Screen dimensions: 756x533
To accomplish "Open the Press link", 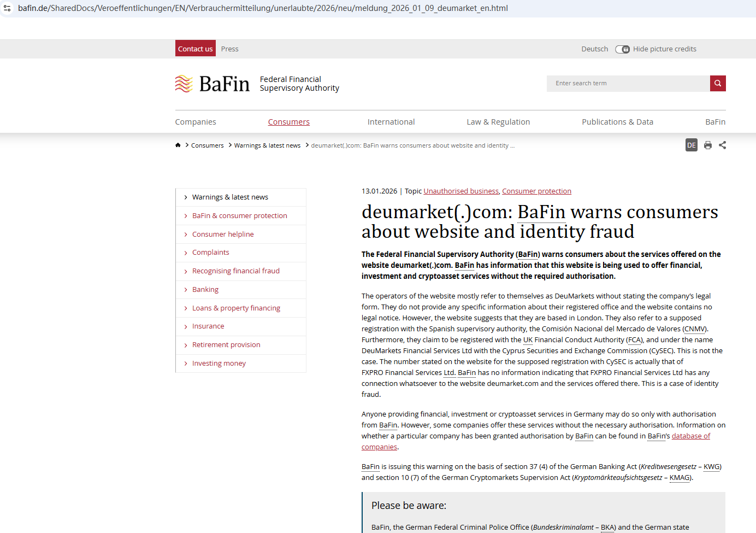I will [x=230, y=49].
